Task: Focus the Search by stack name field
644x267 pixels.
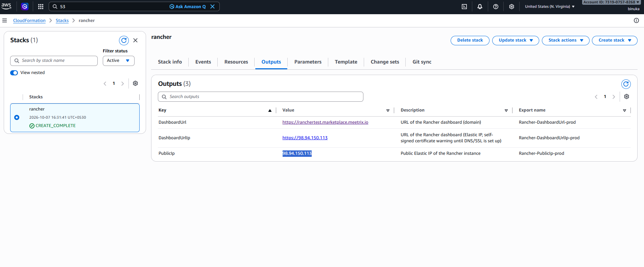Action: pyautogui.click(x=54, y=61)
